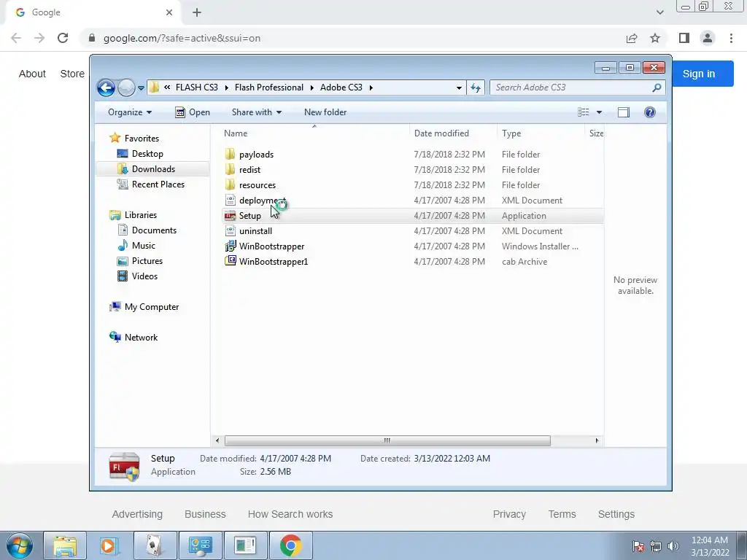Select My Computer in navigation pane

(x=152, y=307)
